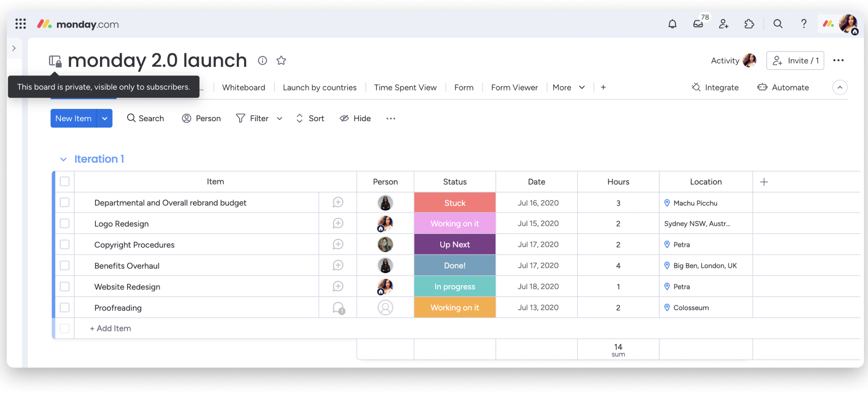Open the Hours sum footer cell
This screenshot has width=868, height=397.
coord(618,350)
